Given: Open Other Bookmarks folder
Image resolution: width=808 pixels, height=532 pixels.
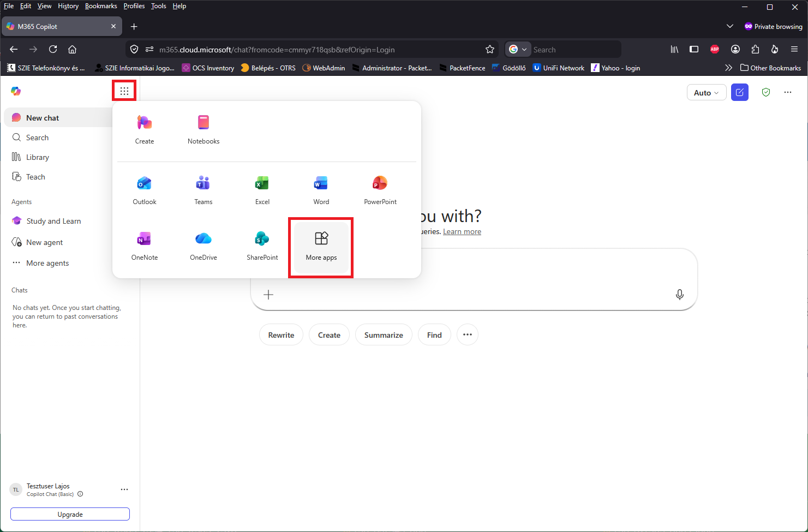Looking at the screenshot, I should point(770,68).
